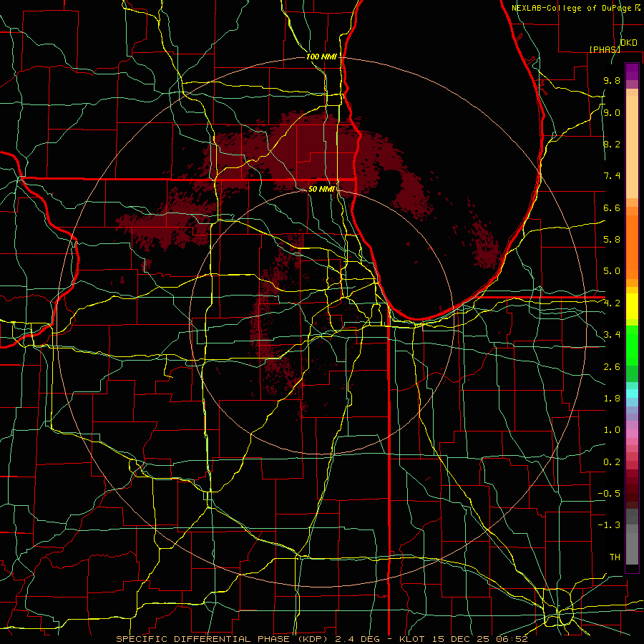Click the NEXLAB-College of DuPage credit text

coord(576,8)
